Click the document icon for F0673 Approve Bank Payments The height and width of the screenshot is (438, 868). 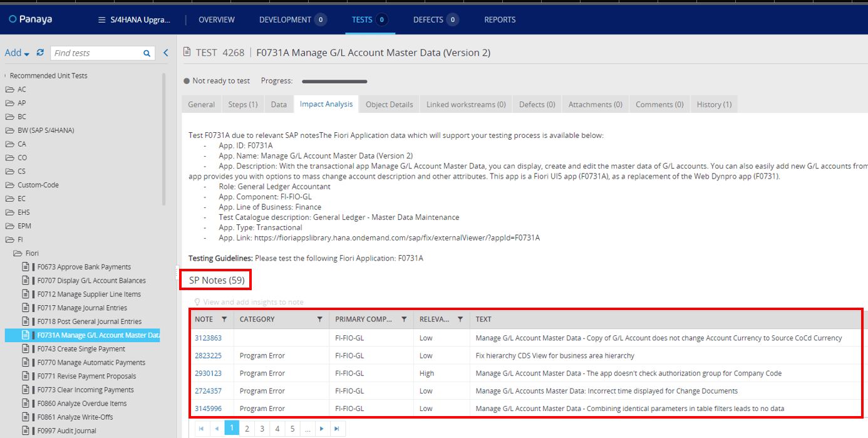[26, 267]
